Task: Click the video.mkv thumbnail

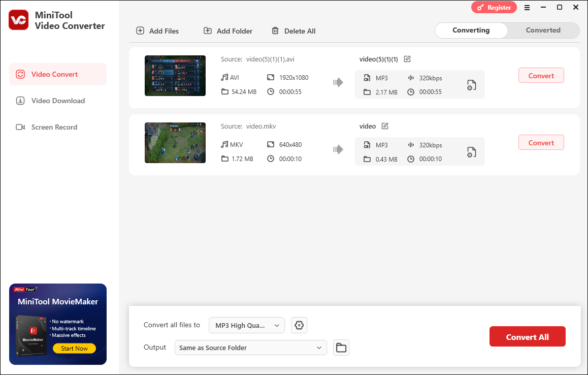Action: 175,143
